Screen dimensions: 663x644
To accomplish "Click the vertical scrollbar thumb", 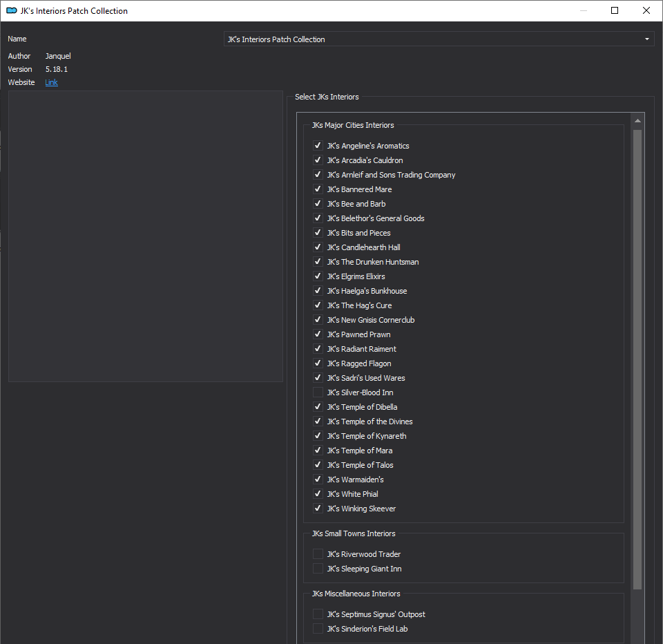I will 637,359.
